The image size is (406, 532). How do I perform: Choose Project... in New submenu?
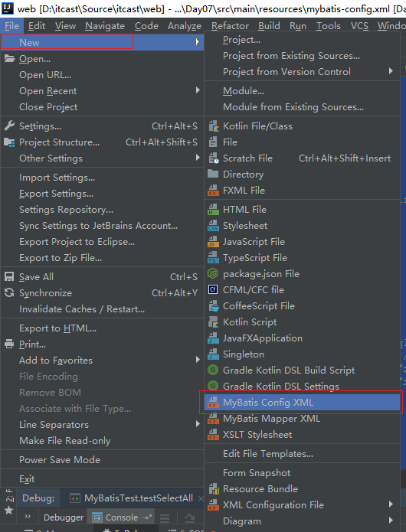coord(242,40)
